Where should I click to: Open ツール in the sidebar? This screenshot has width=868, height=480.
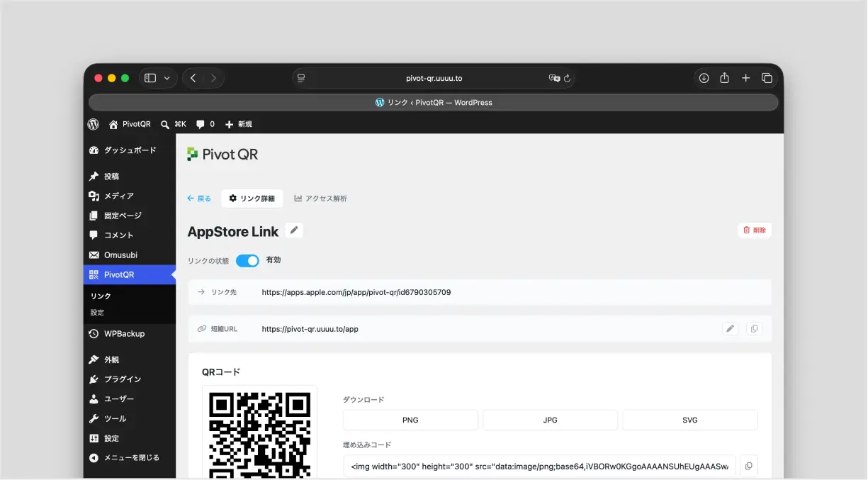[x=130, y=418]
